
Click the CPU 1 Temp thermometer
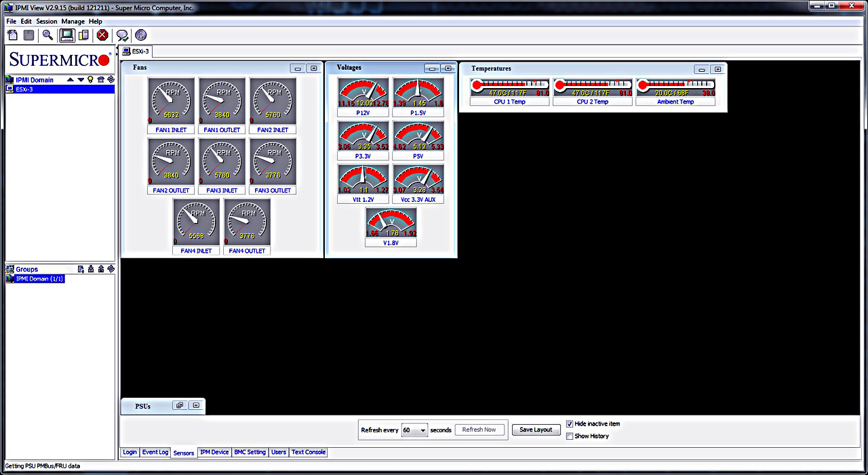pos(511,87)
